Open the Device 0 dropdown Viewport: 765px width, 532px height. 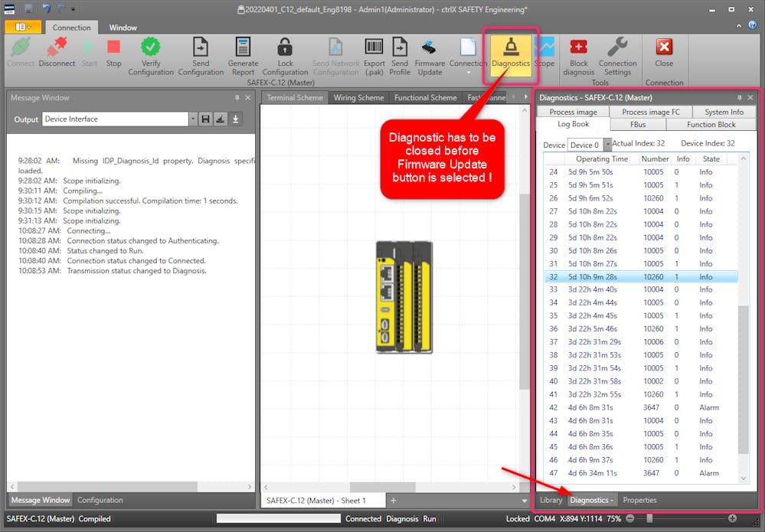(607, 145)
